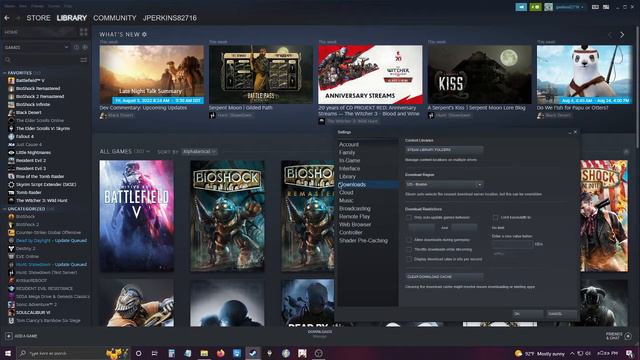This screenshot has width=640, height=360.
Task: Open Friends & Chat icon
Action: [x=628, y=336]
